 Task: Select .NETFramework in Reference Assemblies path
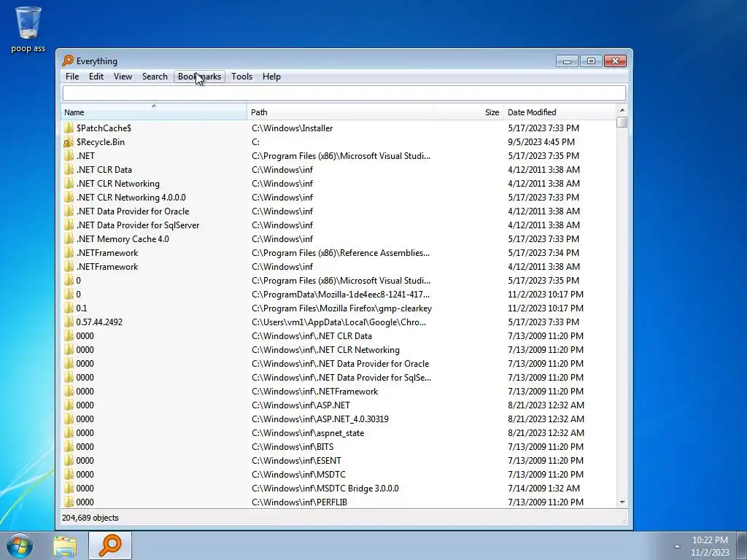click(107, 253)
